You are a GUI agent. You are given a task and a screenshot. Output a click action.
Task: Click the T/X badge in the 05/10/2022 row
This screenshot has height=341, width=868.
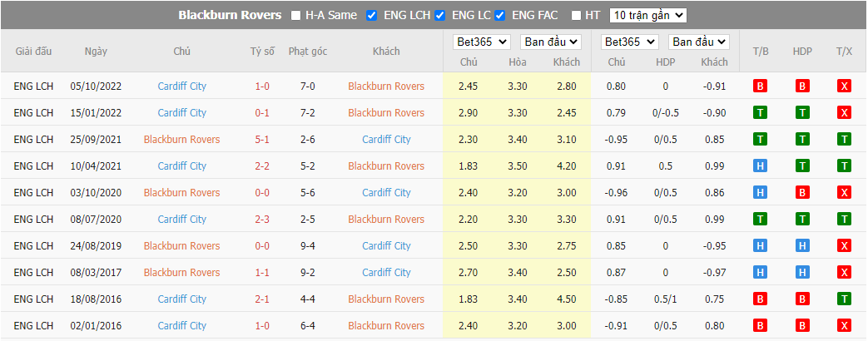844,86
